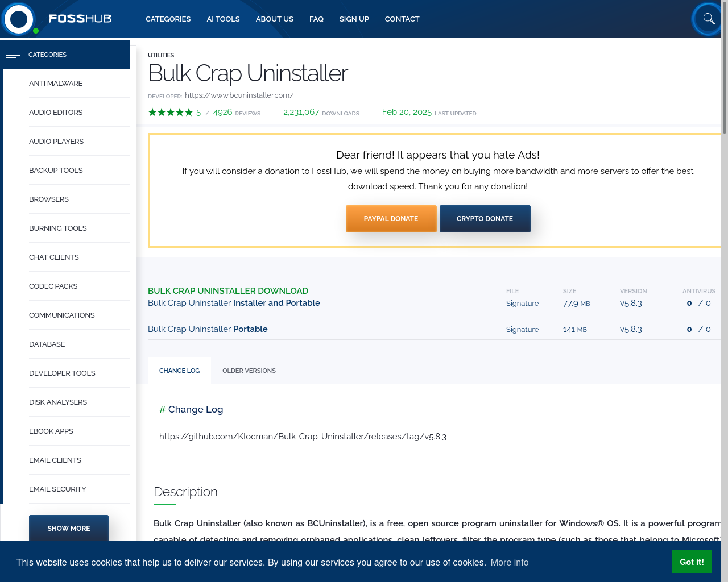
Task: Click antivirus 0 / 0 in Installer row
Action: [x=698, y=304]
